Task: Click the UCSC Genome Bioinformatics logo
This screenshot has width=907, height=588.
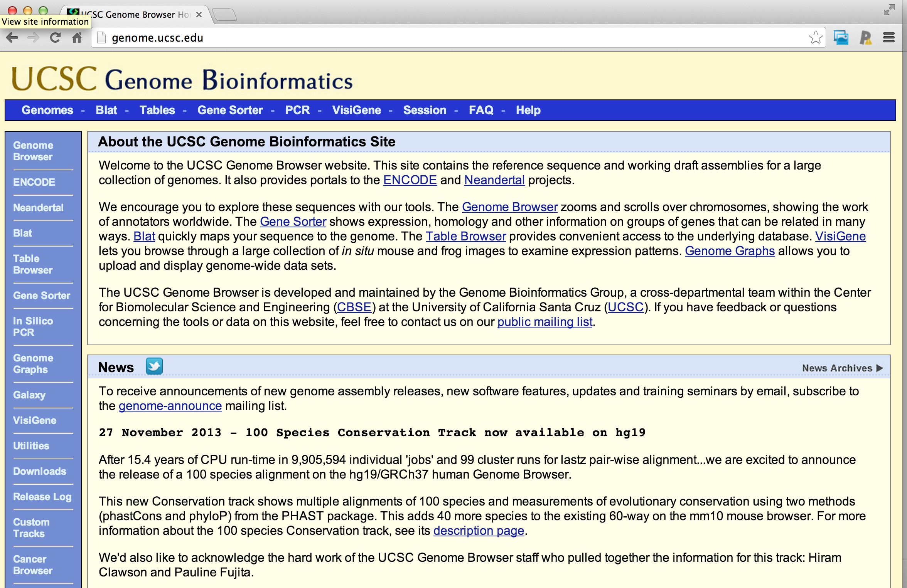Action: click(182, 79)
